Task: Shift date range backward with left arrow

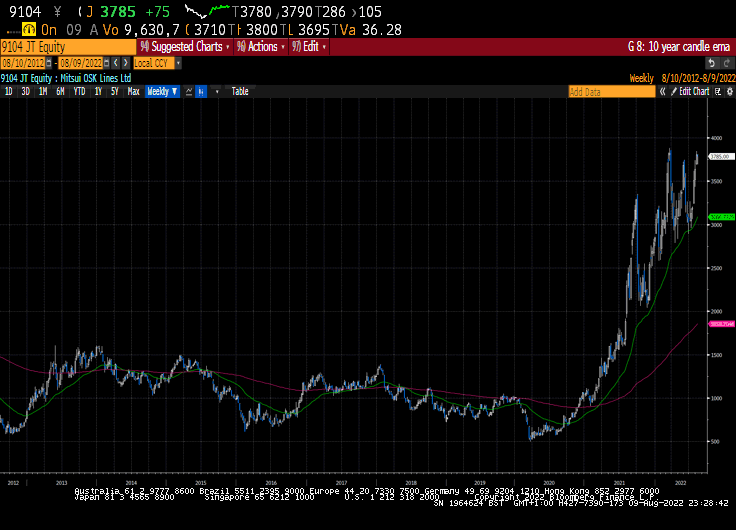Action: (116, 63)
